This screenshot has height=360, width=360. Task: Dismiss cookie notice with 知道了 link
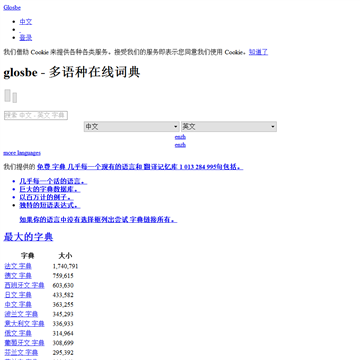258,52
